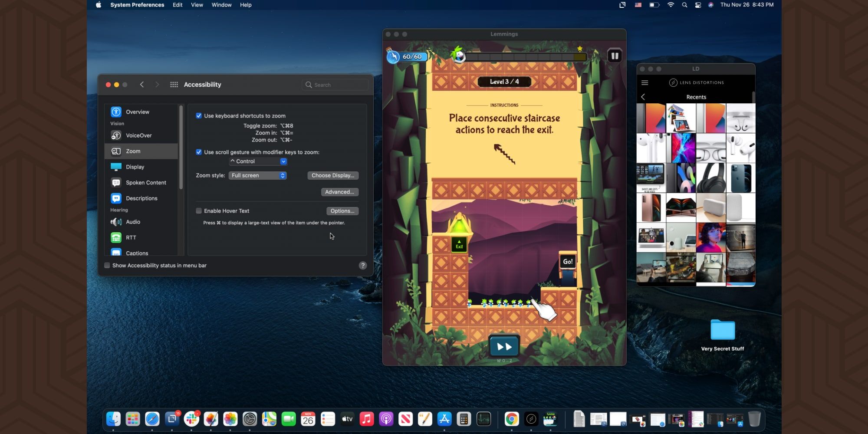Open App Store from the Dock
Screen dimensions: 868x434
tap(444, 419)
